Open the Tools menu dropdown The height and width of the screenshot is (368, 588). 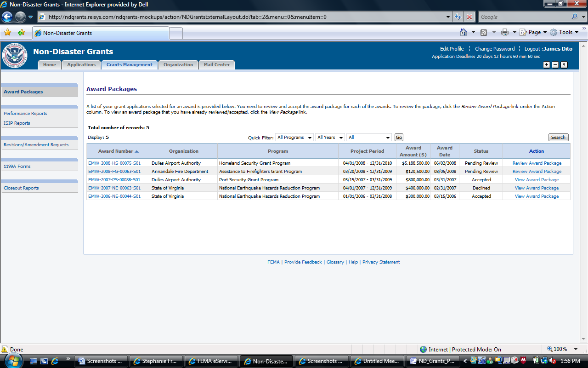(x=564, y=32)
